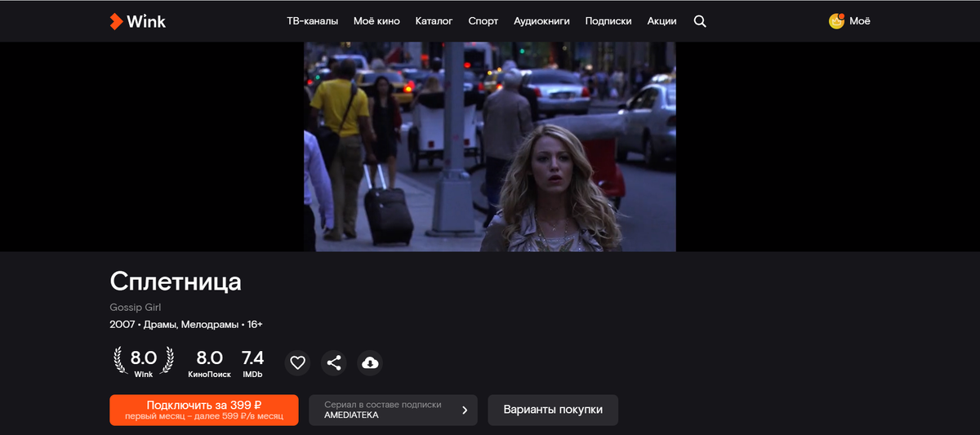Viewport: 980px width, 435px height.
Task: Open the Акции menu item
Action: tap(661, 21)
